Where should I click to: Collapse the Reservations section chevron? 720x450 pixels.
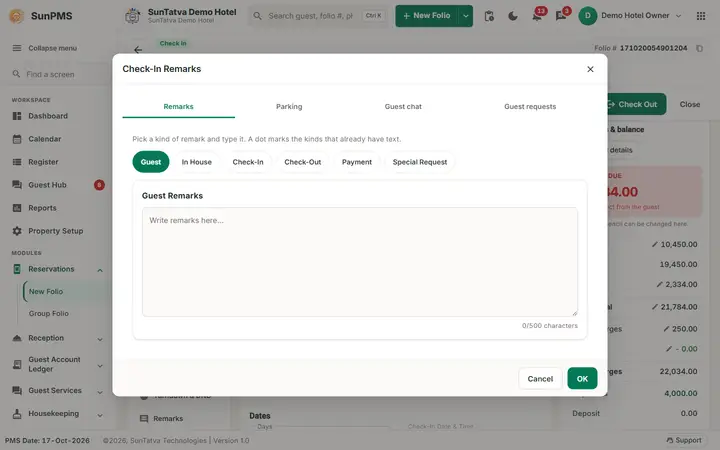click(x=100, y=270)
